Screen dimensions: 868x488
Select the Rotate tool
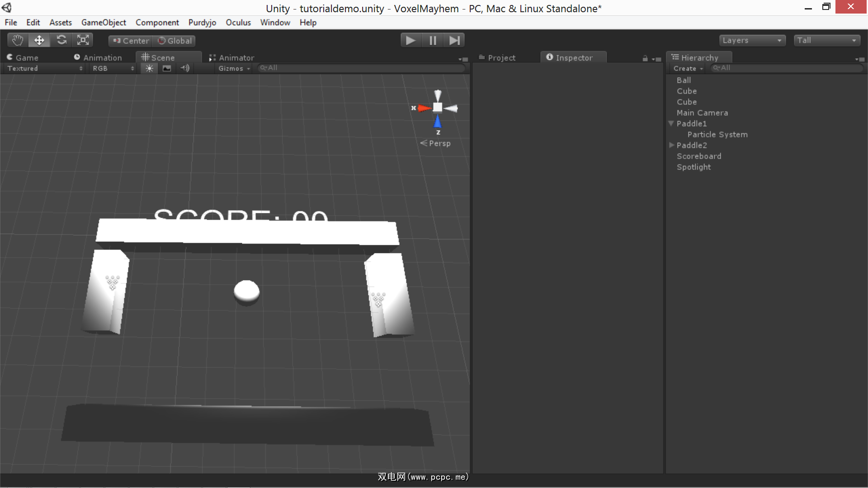(x=61, y=40)
